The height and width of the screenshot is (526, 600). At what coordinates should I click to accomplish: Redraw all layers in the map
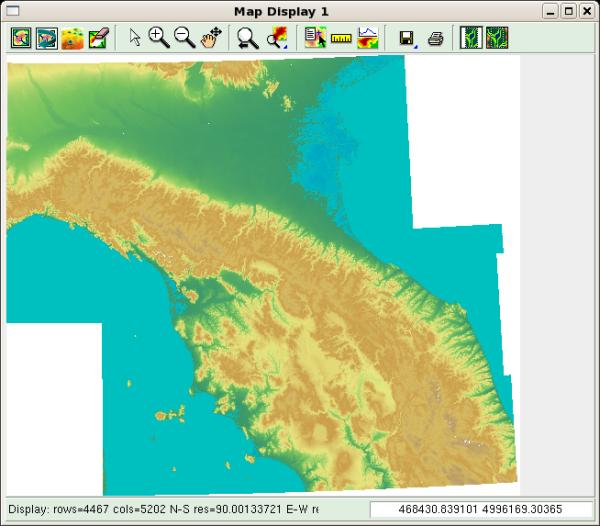(x=46, y=39)
